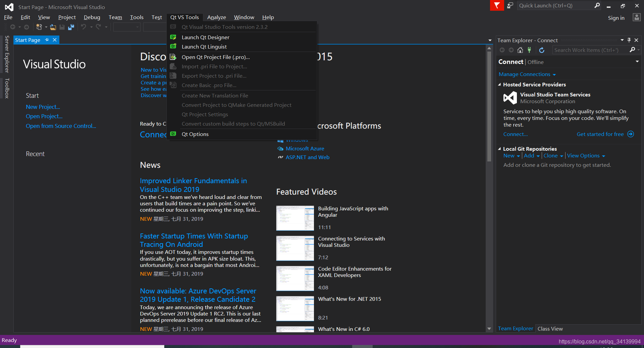Image resolution: width=644 pixels, height=348 pixels.
Task: Click the Navigate Backward toolbar arrow
Action: click(13, 27)
